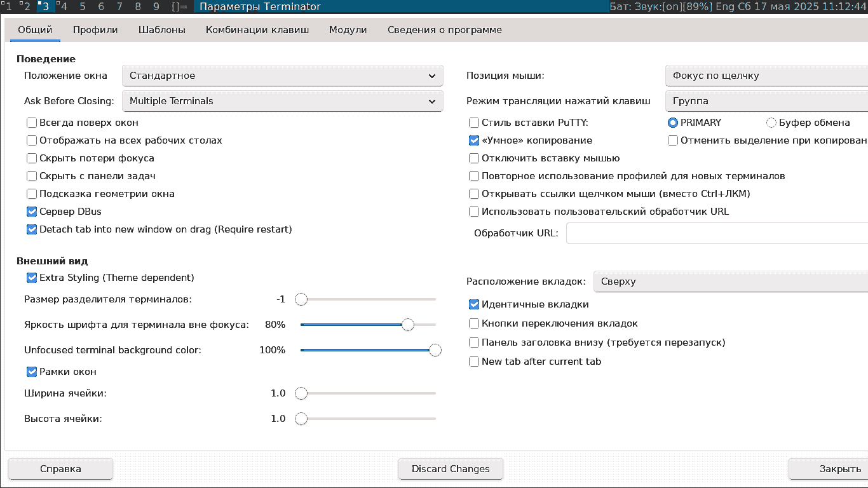Open the Позиция мыши combo box

tap(766, 76)
